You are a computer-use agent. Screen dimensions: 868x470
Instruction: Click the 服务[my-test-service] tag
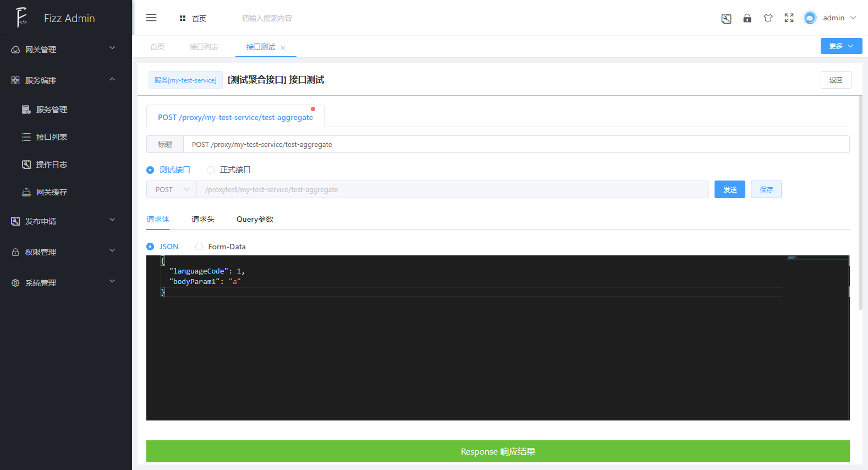tap(185, 80)
